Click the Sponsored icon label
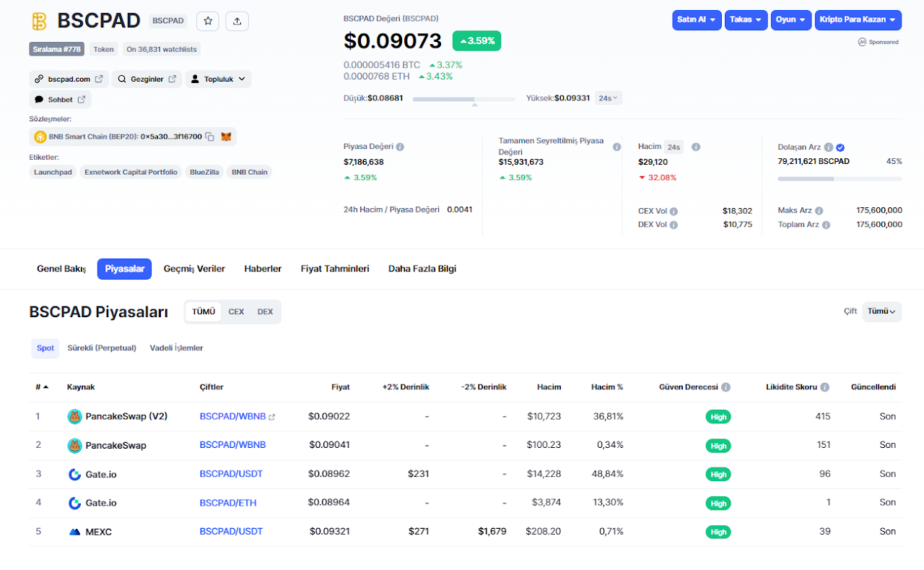The image size is (924, 570). (x=878, y=42)
